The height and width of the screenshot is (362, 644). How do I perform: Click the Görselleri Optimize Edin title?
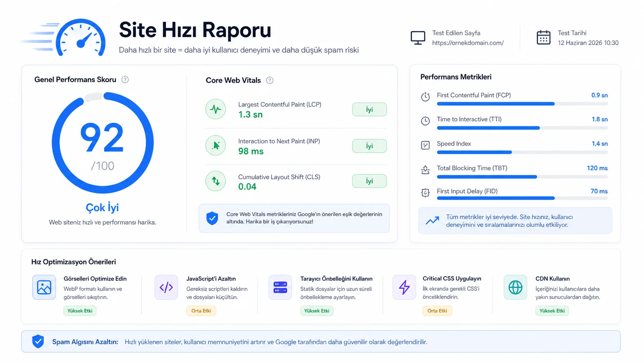pyautogui.click(x=95, y=279)
